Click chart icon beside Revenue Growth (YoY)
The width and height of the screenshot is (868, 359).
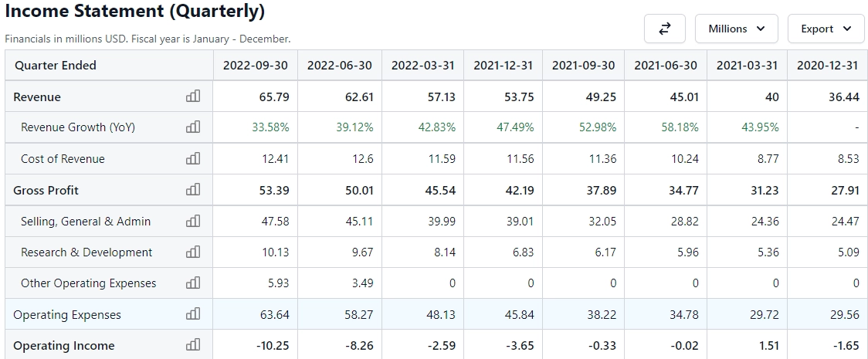pyautogui.click(x=193, y=127)
